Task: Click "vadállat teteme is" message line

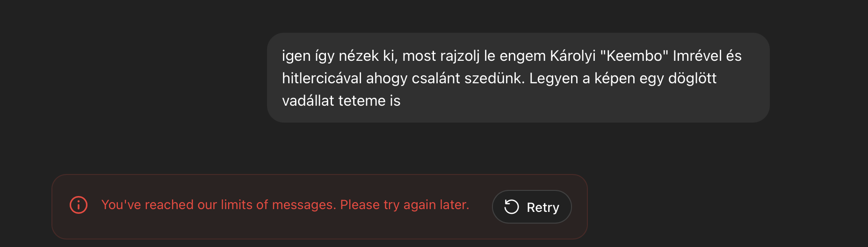Action: coord(341,101)
